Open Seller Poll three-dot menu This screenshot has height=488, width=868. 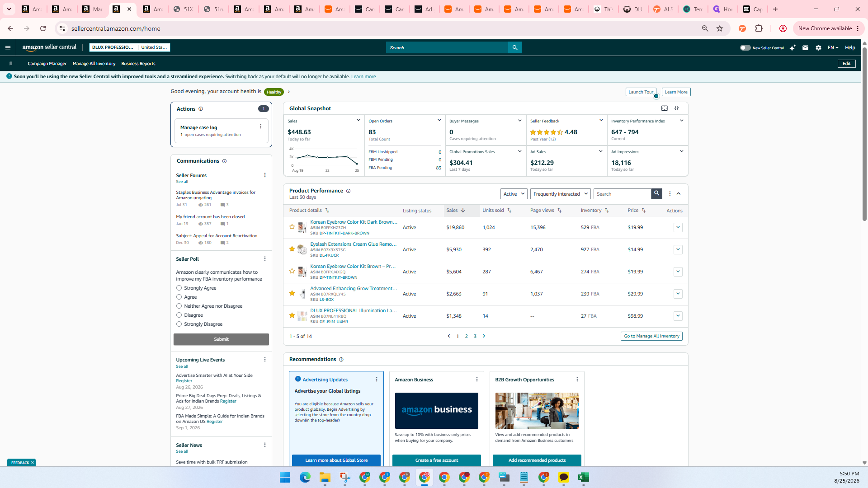point(265,259)
